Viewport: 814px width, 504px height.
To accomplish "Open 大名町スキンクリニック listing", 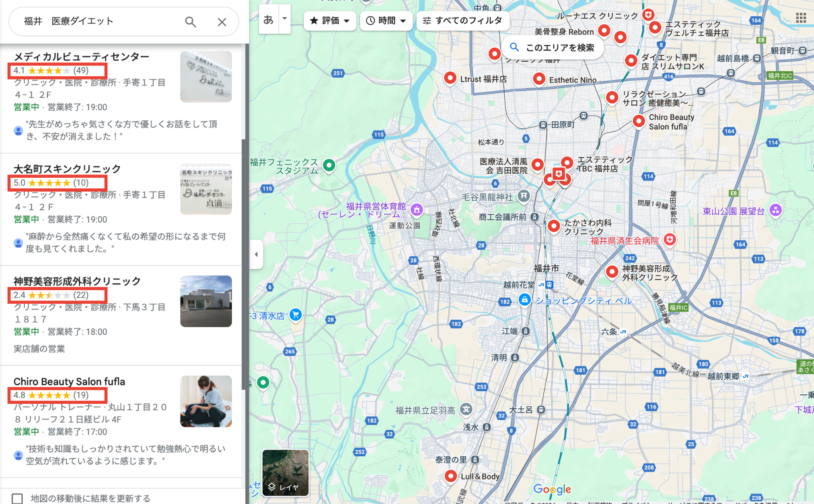I will coord(67,169).
